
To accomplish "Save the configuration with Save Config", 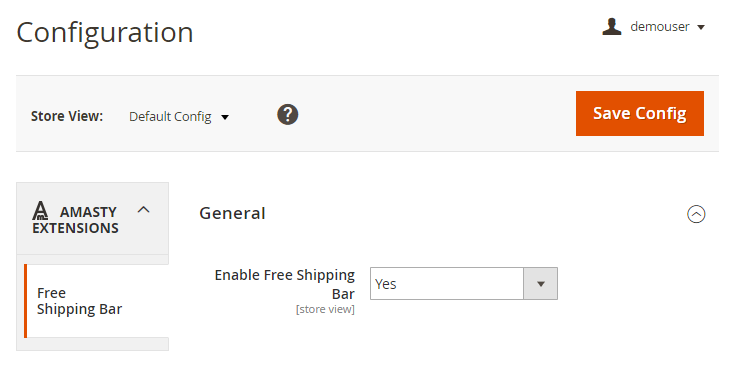I will pyautogui.click(x=640, y=113).
